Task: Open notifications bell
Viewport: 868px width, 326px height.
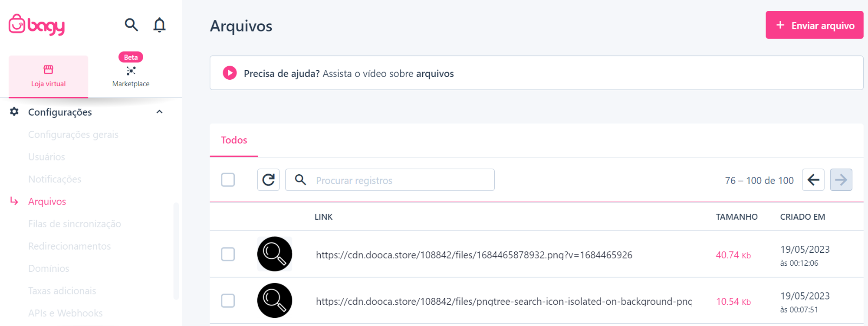Action: [x=159, y=25]
